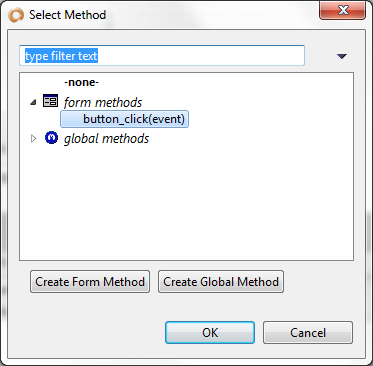Select the button_click(event) method
This screenshot has width=373, height=366.
point(125,119)
